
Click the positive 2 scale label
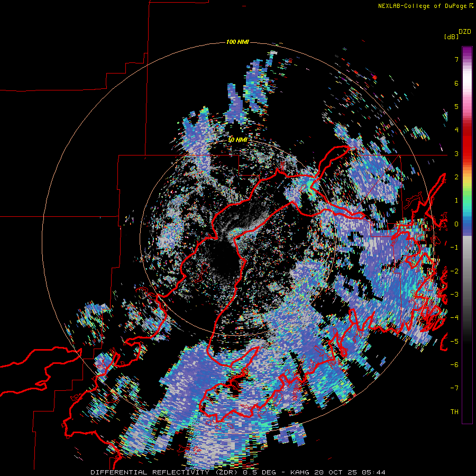click(456, 177)
